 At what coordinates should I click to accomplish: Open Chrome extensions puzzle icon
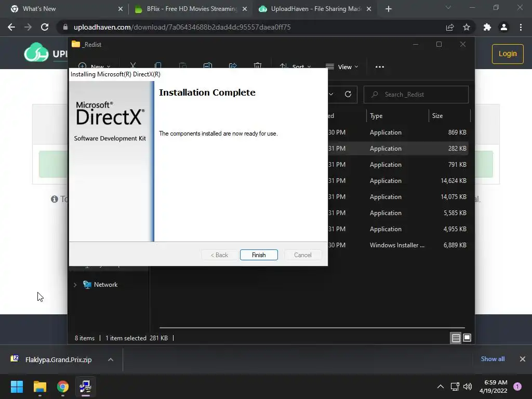point(487,27)
